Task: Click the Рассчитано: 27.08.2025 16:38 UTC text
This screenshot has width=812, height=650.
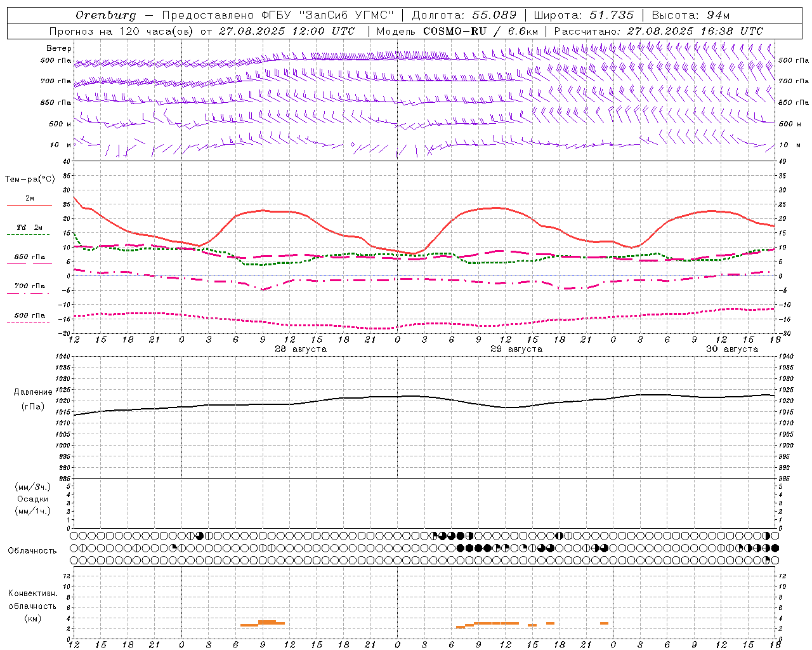Action: 658,31
